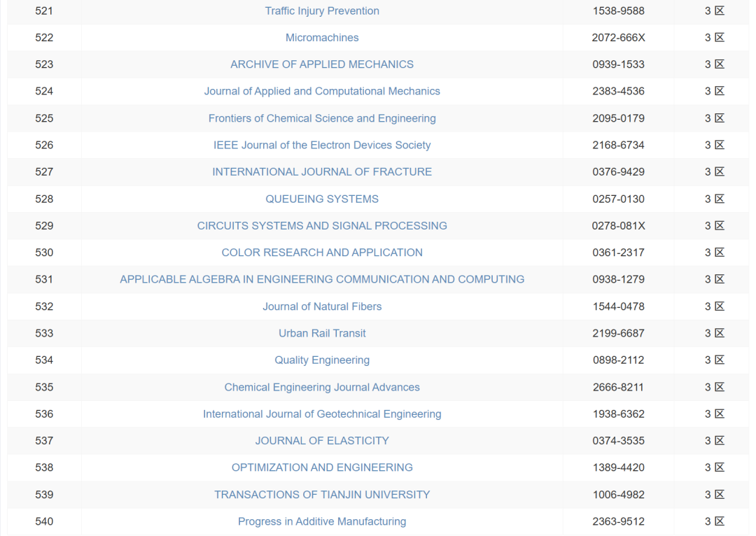
Task: Open Frontiers of Chemical Science and Engineering
Action: point(322,118)
